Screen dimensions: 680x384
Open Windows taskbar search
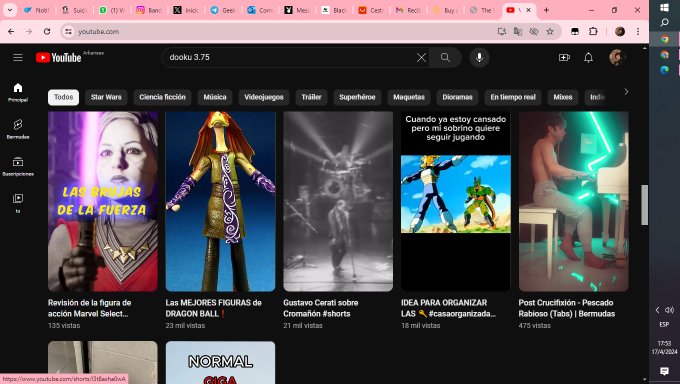click(664, 23)
